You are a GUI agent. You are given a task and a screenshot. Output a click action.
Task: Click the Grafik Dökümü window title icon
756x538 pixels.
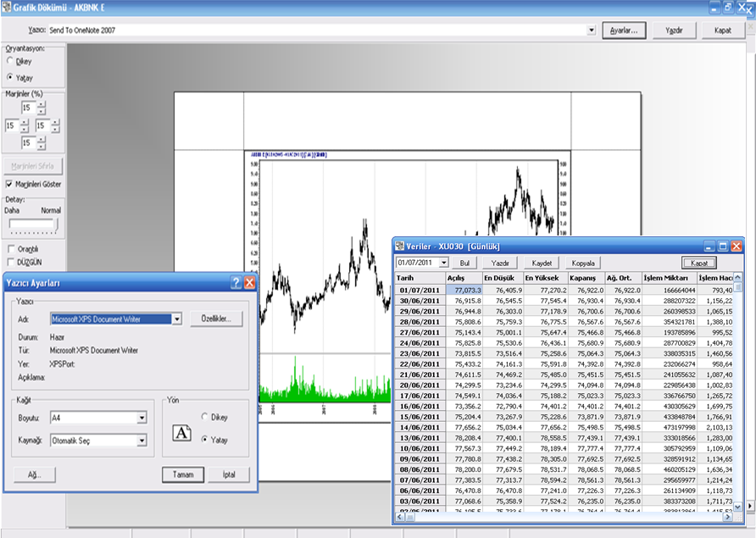[6, 8]
